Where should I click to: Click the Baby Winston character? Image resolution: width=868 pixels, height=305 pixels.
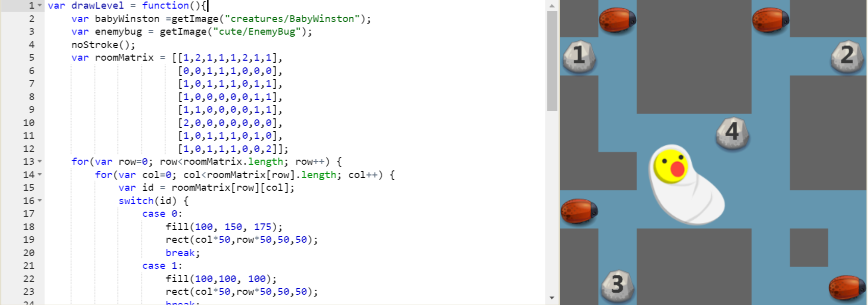click(684, 184)
